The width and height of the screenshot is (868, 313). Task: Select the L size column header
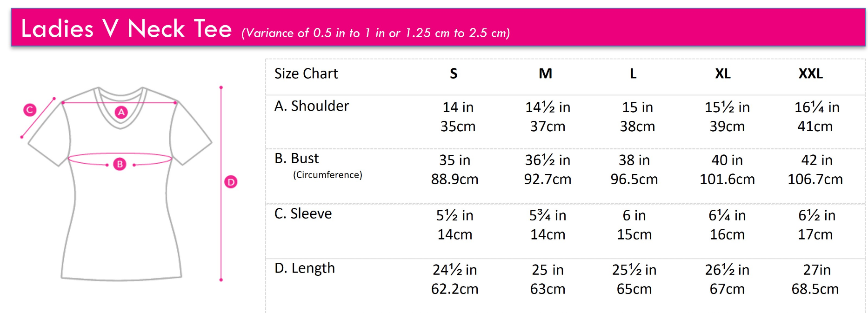pyautogui.click(x=633, y=73)
